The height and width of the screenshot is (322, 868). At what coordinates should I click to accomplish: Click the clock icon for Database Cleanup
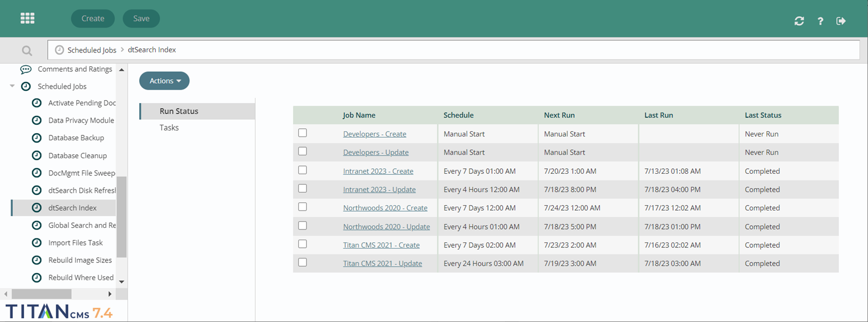click(x=37, y=155)
